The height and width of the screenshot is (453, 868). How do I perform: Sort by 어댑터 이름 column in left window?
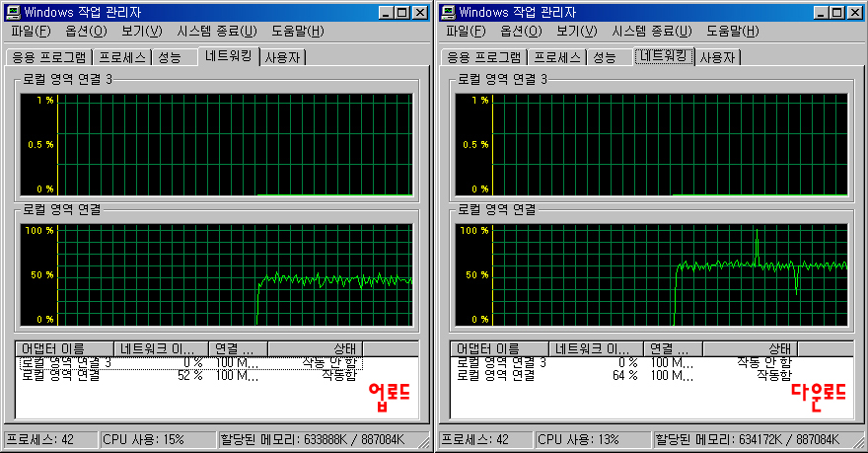tap(65, 349)
